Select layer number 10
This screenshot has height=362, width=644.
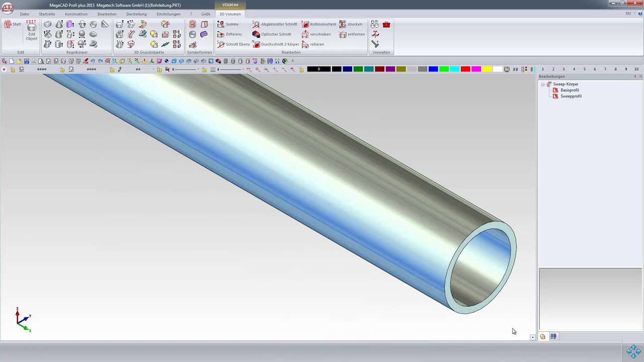click(x=636, y=69)
